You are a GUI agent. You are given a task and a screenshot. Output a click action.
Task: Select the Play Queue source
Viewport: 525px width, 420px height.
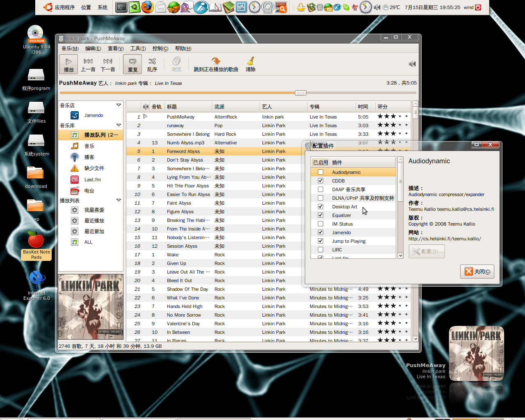coord(90,135)
